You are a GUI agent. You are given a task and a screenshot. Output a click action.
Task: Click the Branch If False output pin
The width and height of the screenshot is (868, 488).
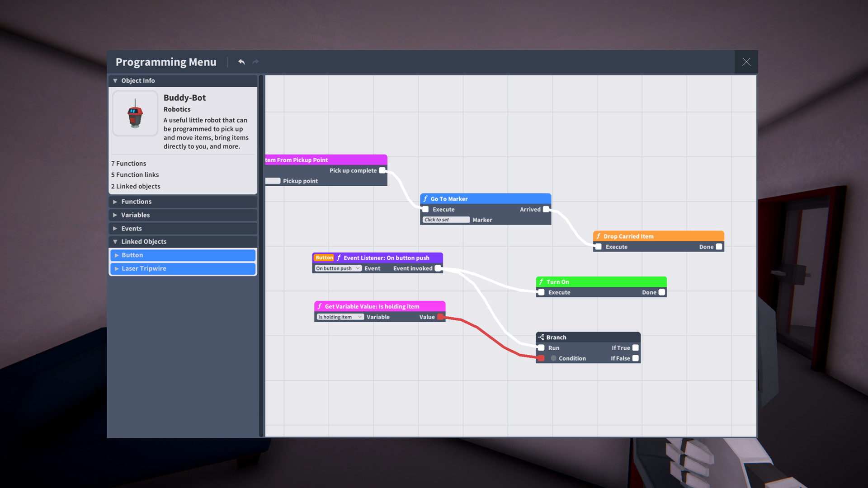[635, 358]
